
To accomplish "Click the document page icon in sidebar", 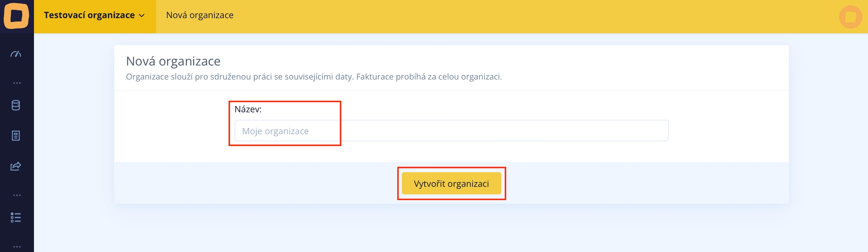I will click(x=16, y=136).
